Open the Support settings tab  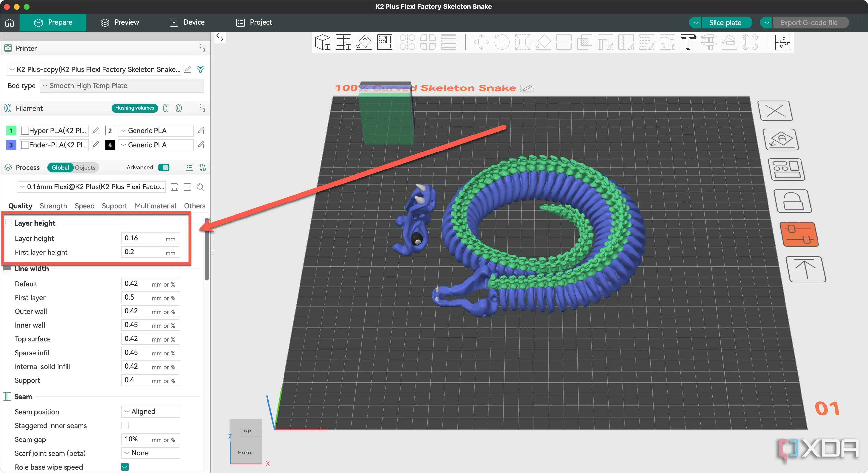(114, 206)
